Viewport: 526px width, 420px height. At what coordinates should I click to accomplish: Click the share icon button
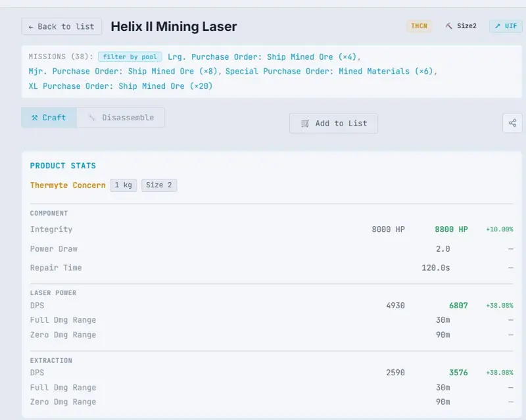click(x=512, y=123)
